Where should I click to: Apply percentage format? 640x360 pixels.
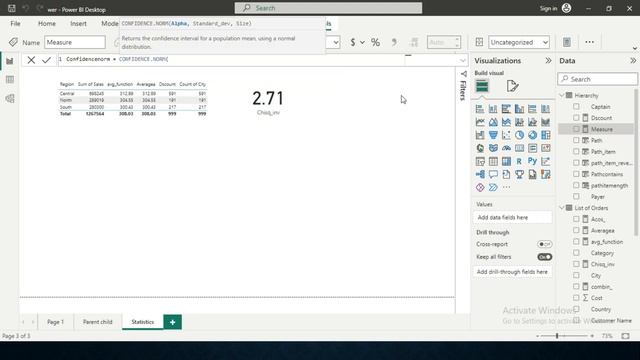376,42
